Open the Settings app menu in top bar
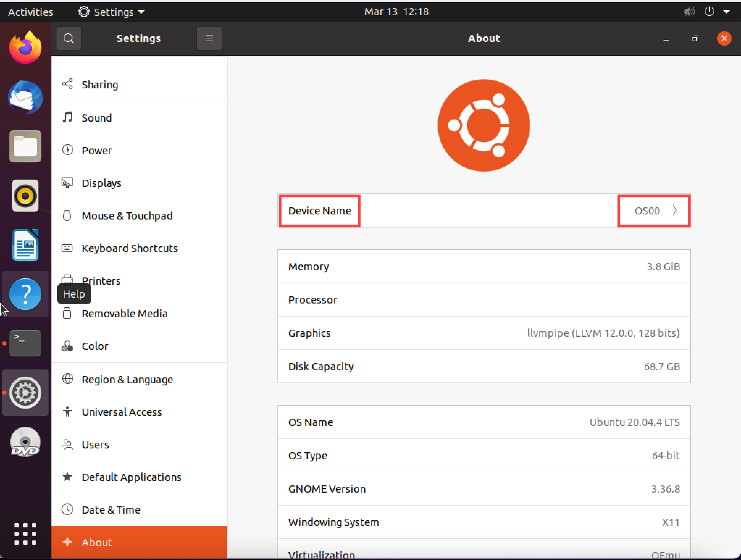 [x=112, y=12]
